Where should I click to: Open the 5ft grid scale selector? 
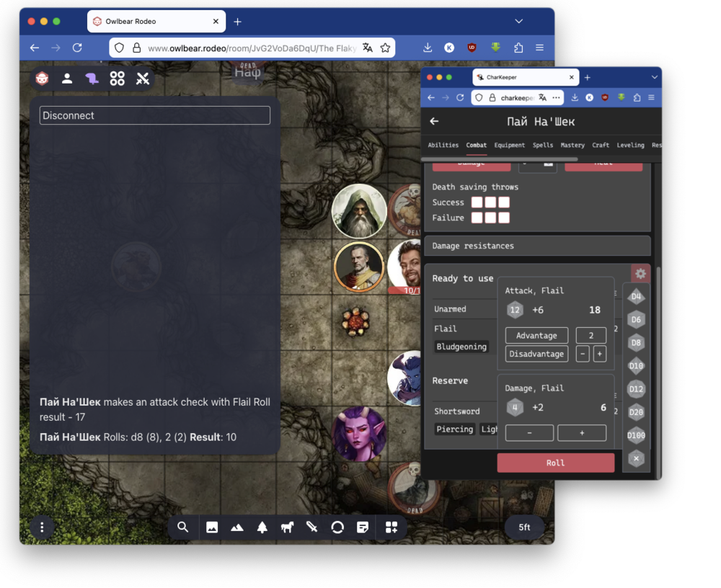point(524,527)
